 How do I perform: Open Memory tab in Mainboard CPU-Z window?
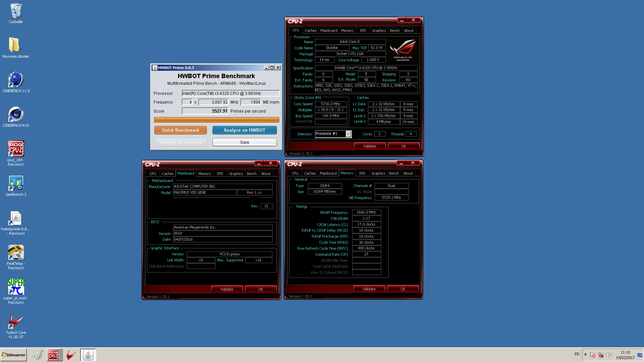pos(205,174)
